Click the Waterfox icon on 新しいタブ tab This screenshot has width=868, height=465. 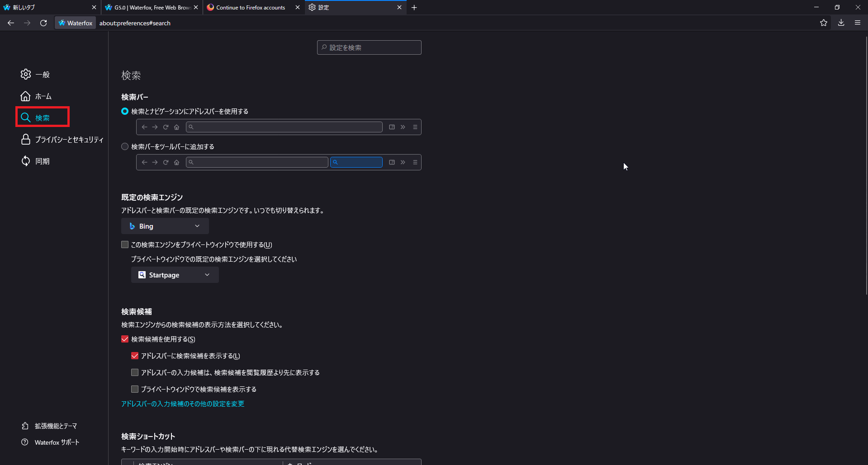7,8
